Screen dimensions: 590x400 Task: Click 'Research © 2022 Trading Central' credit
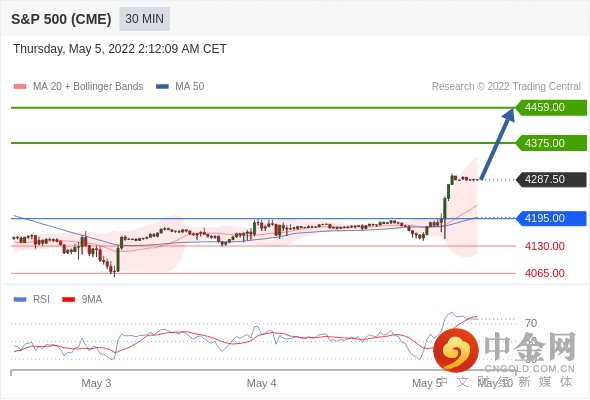click(506, 87)
